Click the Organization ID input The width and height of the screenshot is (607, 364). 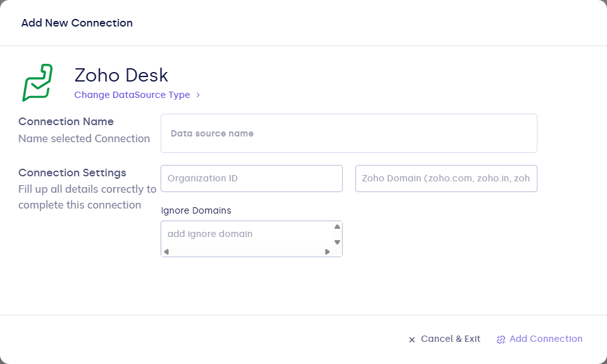point(252,178)
